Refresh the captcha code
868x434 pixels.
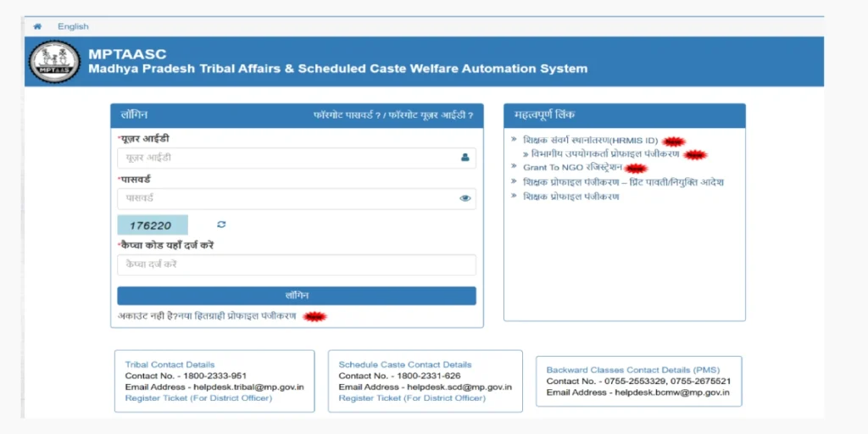tap(221, 224)
